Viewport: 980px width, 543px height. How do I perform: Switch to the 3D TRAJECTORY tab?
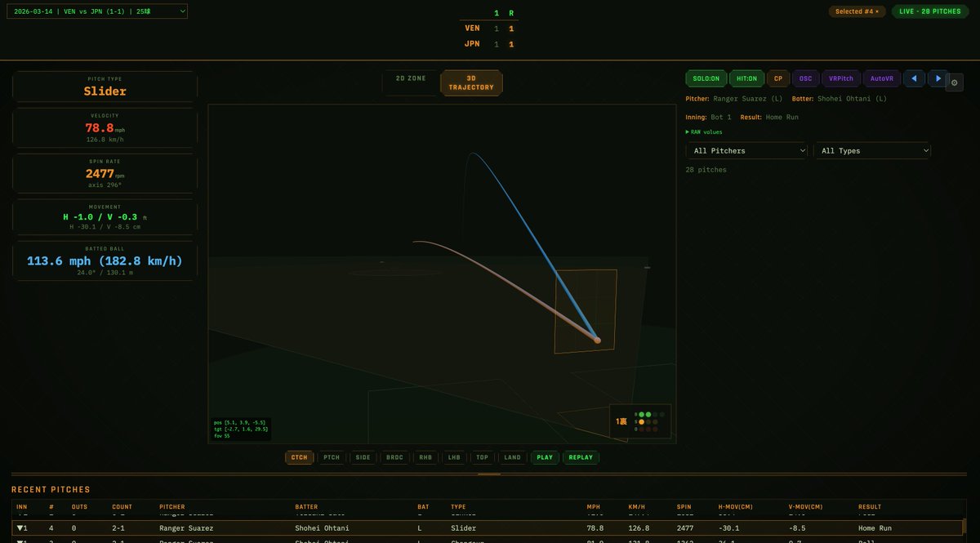pos(471,82)
